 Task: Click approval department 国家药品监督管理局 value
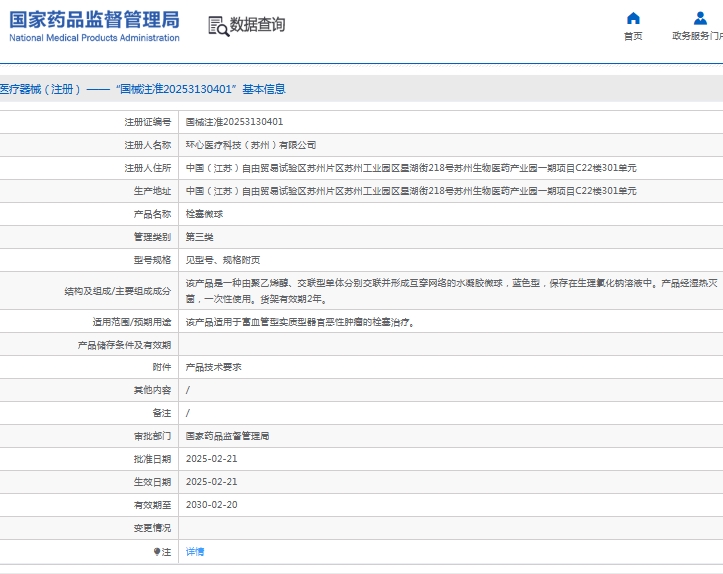click(227, 436)
